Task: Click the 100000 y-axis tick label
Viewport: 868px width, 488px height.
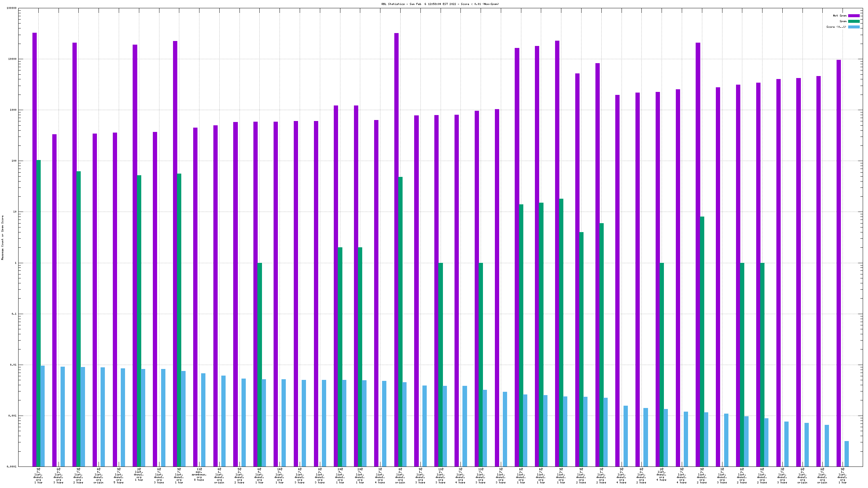Action: pos(12,8)
